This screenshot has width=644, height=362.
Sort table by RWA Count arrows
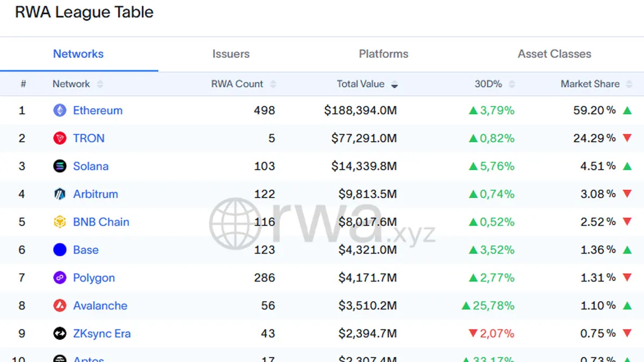tap(273, 84)
